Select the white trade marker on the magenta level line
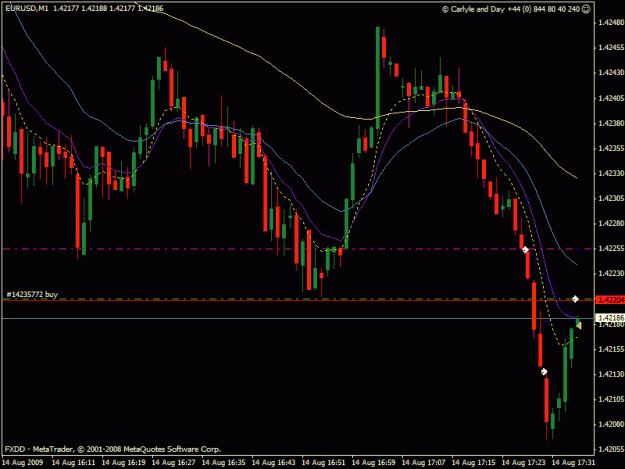The height and width of the screenshot is (469, 625). [x=525, y=249]
